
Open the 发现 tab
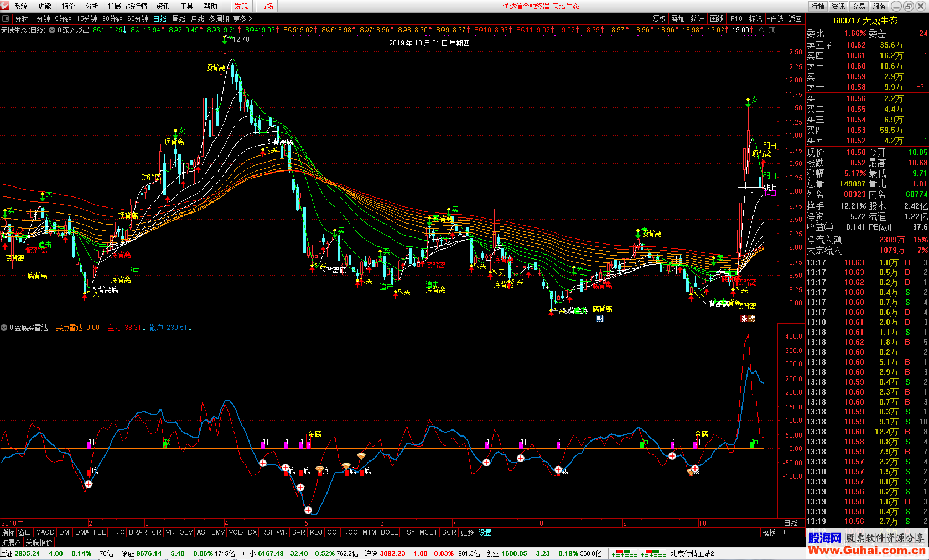[241, 6]
